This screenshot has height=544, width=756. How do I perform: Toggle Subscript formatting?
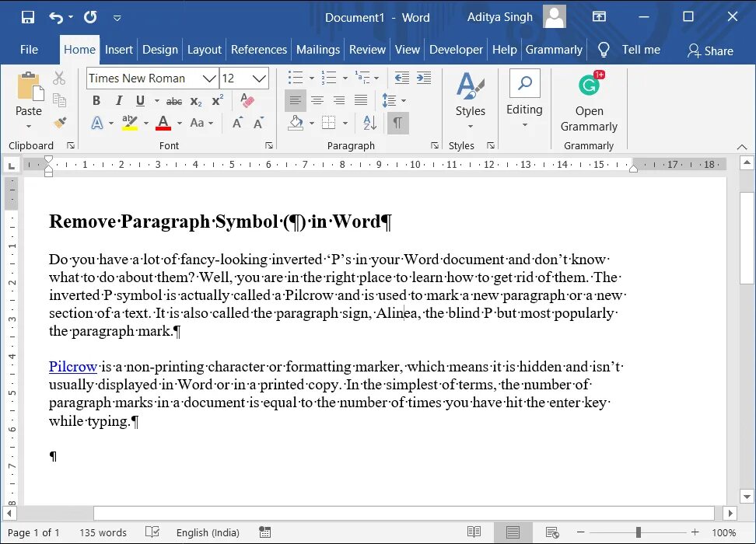[x=196, y=101]
